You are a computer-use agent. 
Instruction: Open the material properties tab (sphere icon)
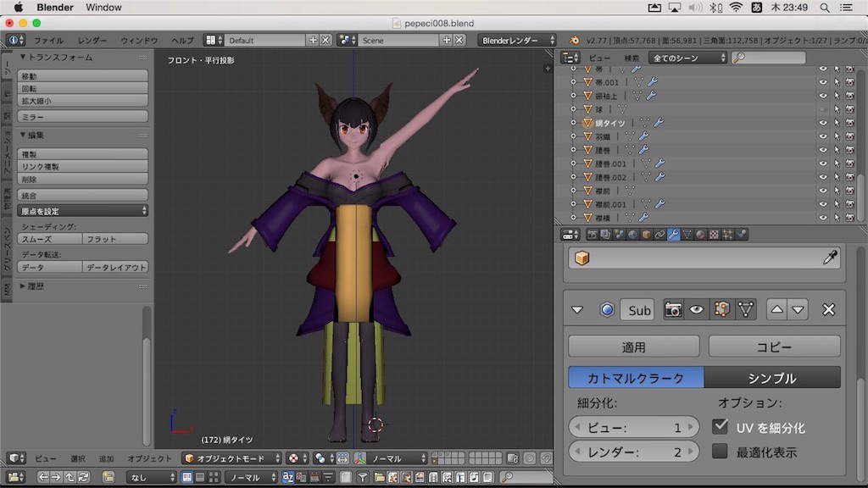pos(700,235)
